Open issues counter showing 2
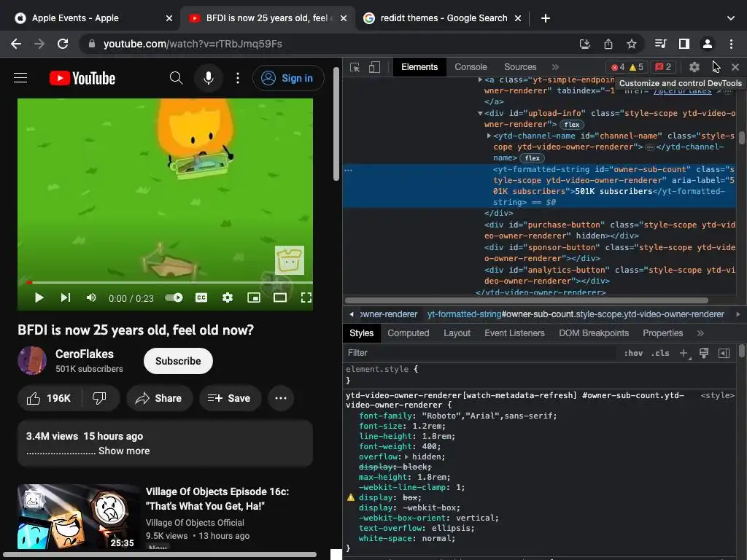The width and height of the screenshot is (747, 560). pyautogui.click(x=663, y=67)
